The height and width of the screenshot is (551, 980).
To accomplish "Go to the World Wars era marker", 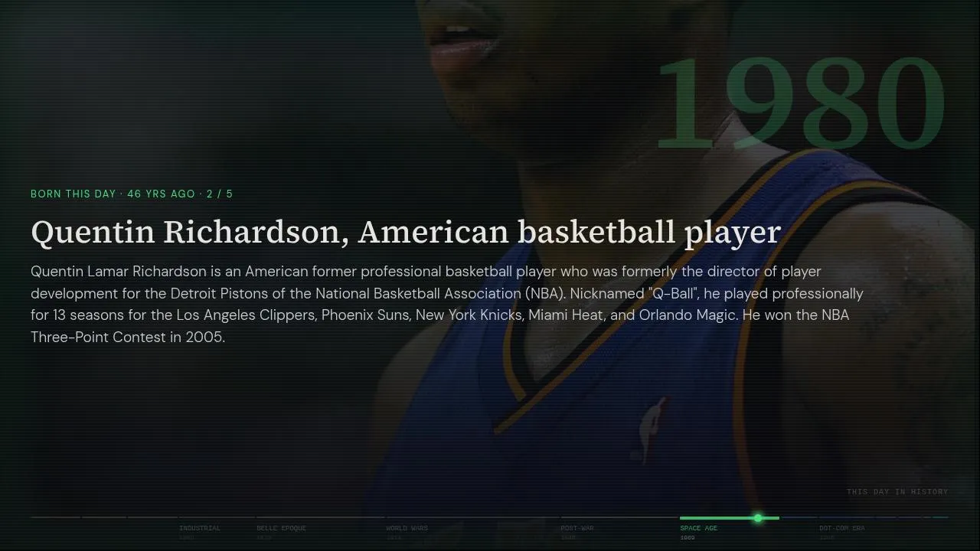I will pos(407,528).
